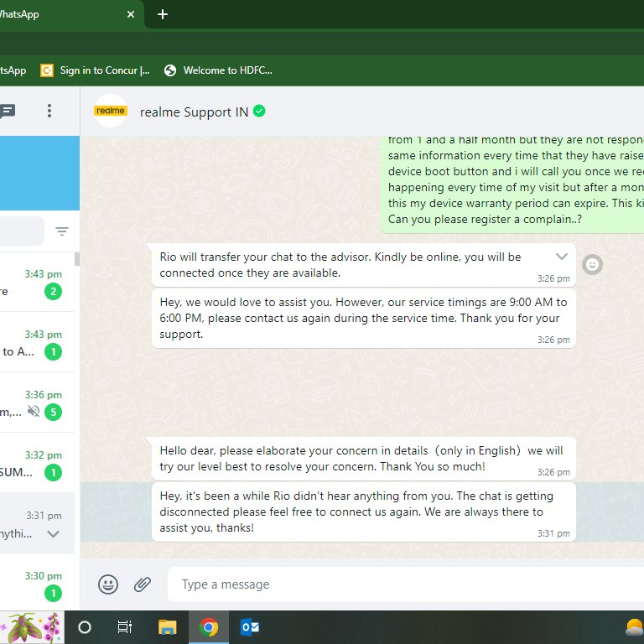Screen dimensions: 644x644
Task: Open Outlook from taskbar
Action: (250, 627)
